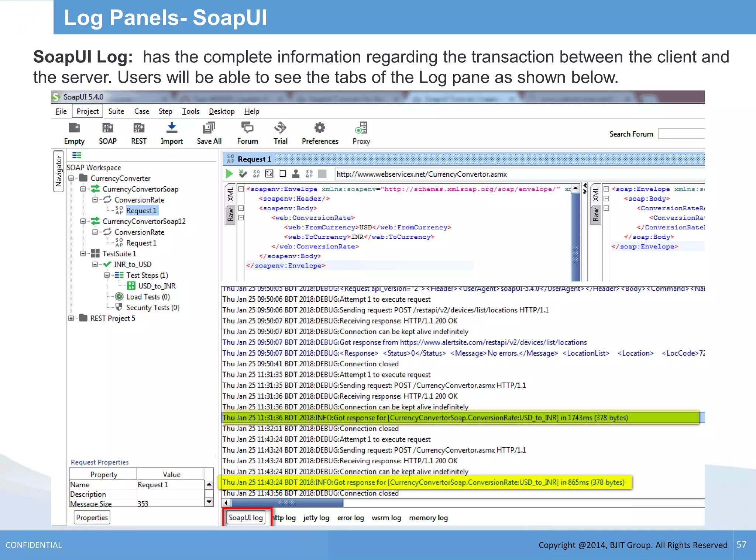Click the log horizontal scrollbar thumb
Screen dimensions: 756x560
pyautogui.click(x=287, y=502)
